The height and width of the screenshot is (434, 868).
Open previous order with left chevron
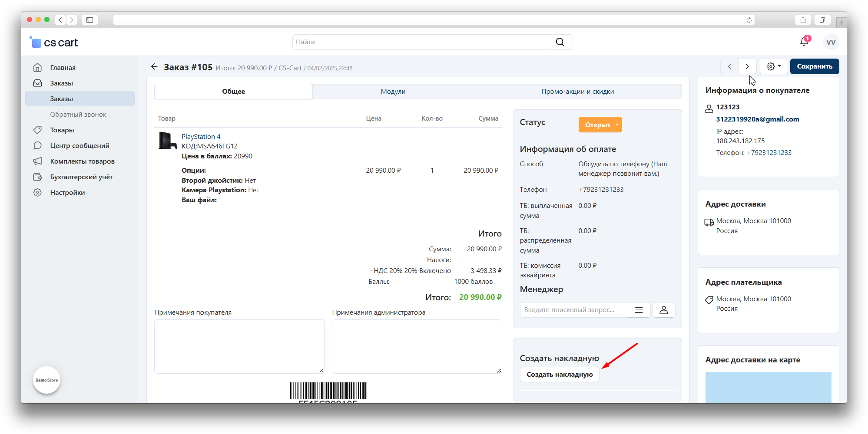tap(729, 66)
